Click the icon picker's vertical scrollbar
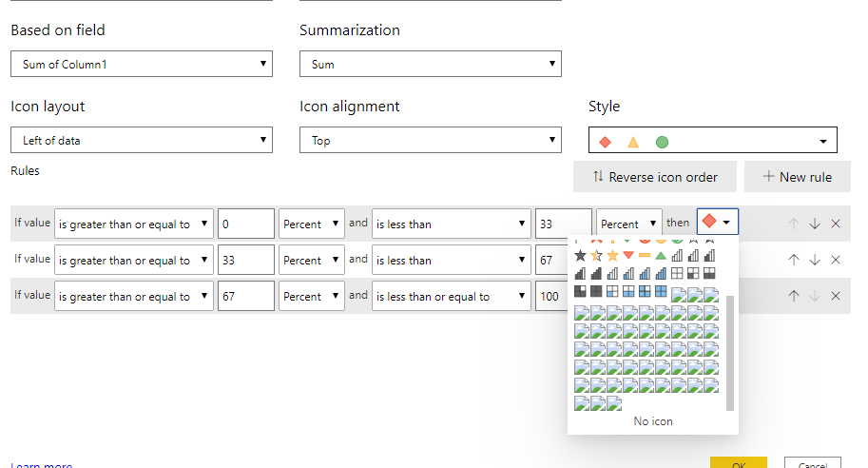This screenshot has height=468, width=868. point(729,353)
